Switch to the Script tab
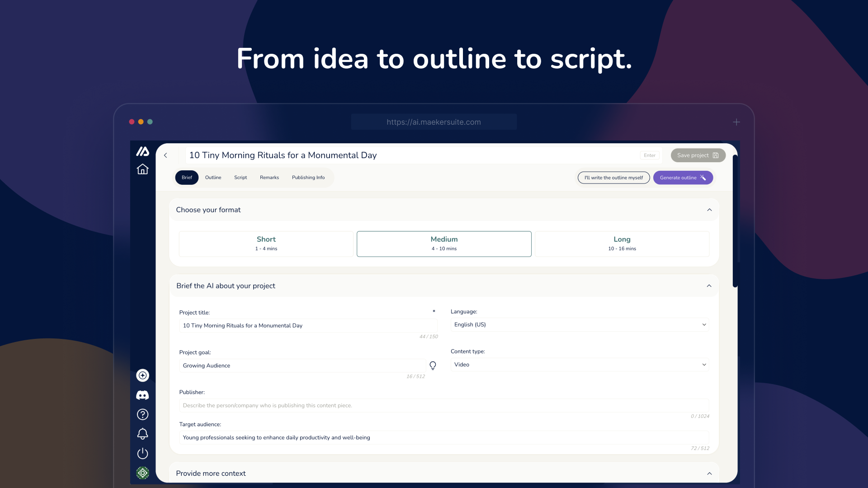 240,177
